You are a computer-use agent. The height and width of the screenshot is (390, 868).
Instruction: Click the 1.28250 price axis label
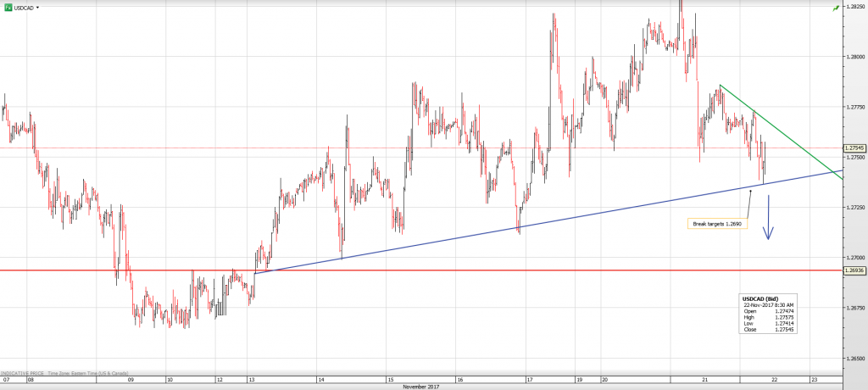pyautogui.click(x=854, y=6)
